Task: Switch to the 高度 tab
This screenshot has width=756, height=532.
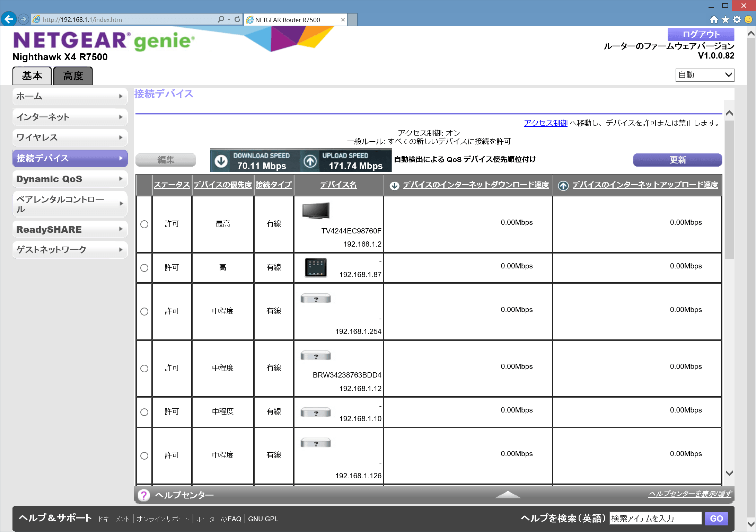Action: (73, 76)
